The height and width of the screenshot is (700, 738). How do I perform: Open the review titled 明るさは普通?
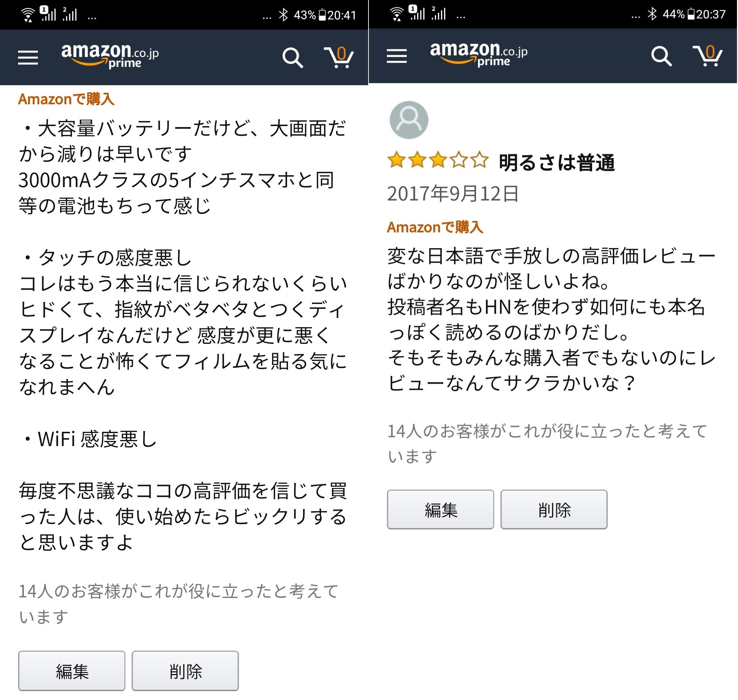point(556,163)
